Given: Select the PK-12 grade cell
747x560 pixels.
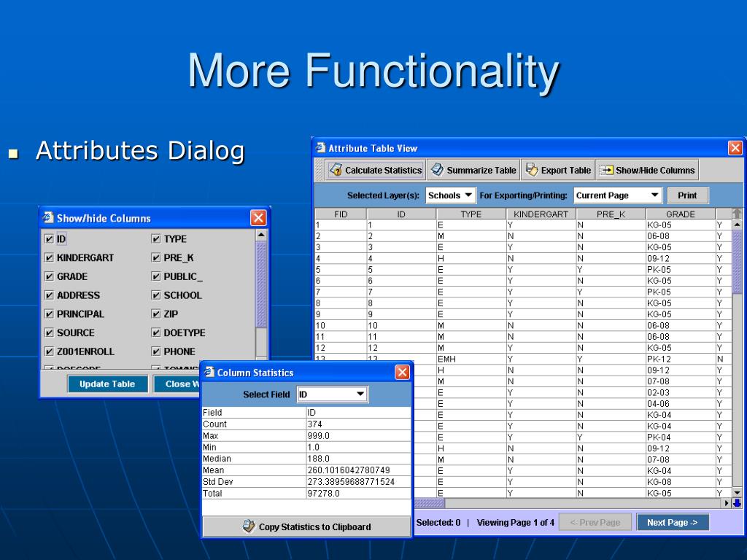Looking at the screenshot, I should pyautogui.click(x=681, y=359).
